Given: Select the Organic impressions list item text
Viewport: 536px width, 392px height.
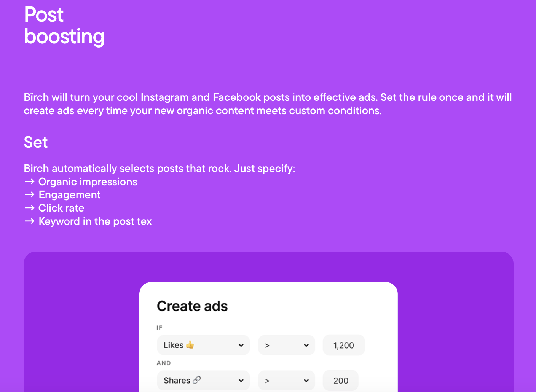Looking at the screenshot, I should click(x=88, y=182).
